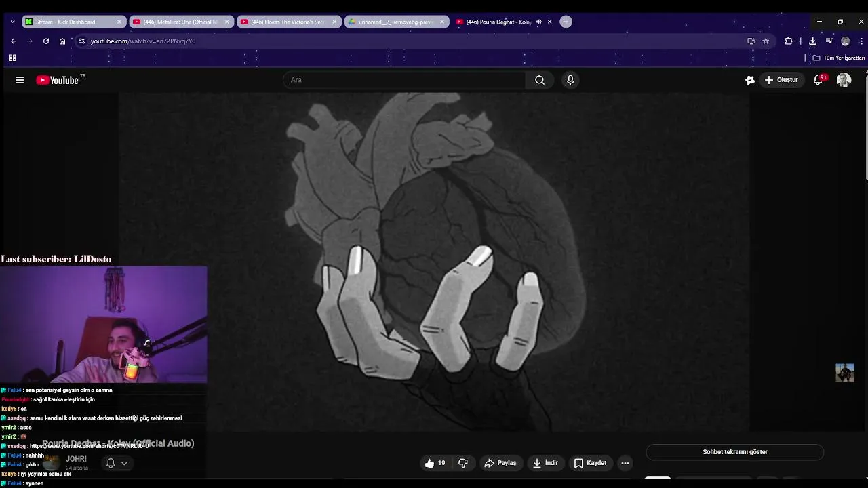868x488 pixels.
Task: Open Tüm Yer İşaretleri bookmarks folder
Action: pyautogui.click(x=839, y=58)
